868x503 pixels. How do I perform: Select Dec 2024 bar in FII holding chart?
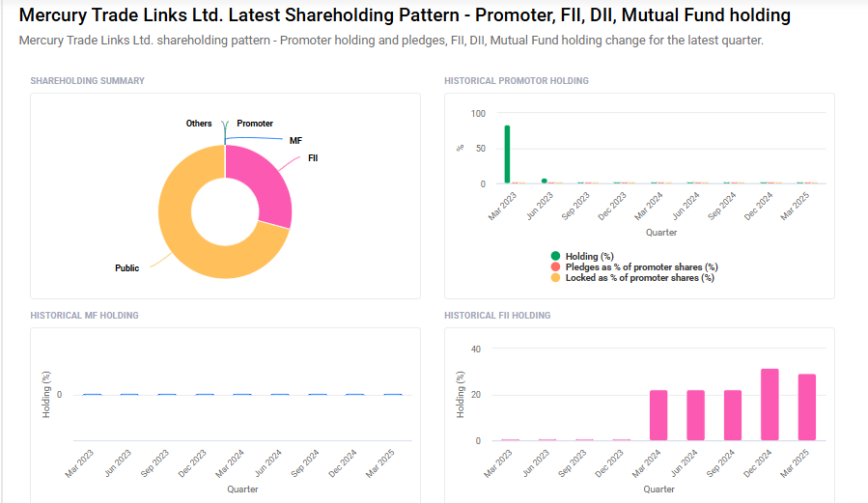click(770, 405)
